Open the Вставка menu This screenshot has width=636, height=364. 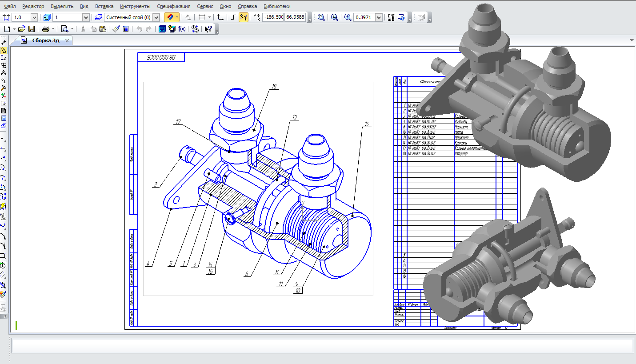point(104,6)
